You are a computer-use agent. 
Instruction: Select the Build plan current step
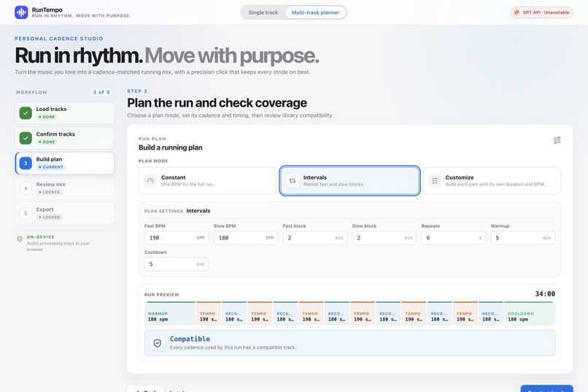click(x=64, y=164)
